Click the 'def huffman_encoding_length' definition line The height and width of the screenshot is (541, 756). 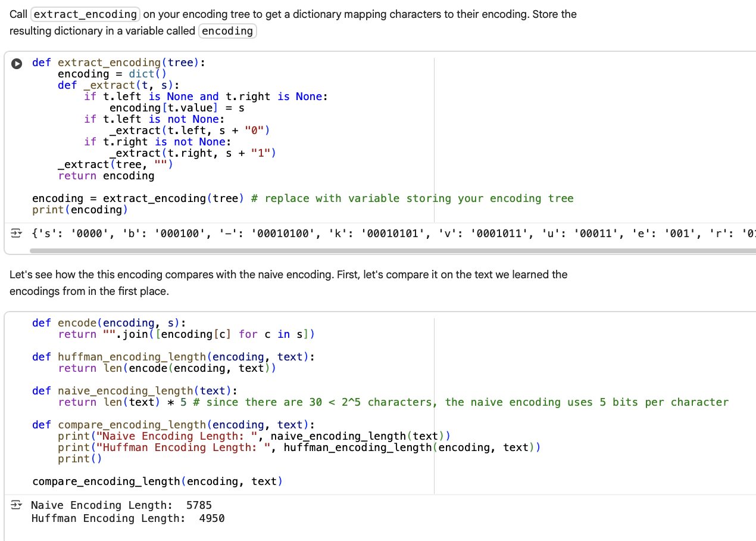point(173,357)
